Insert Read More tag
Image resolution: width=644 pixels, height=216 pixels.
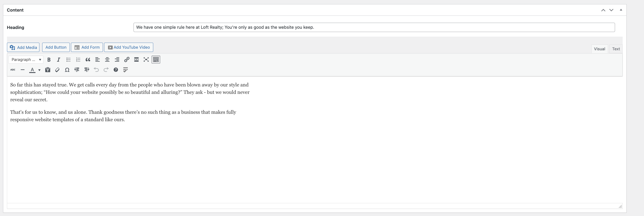click(x=137, y=60)
